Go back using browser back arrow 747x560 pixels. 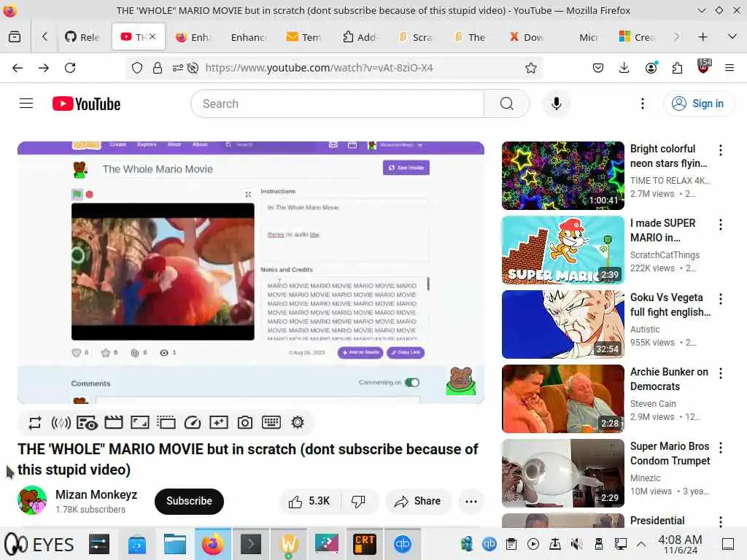pos(18,68)
